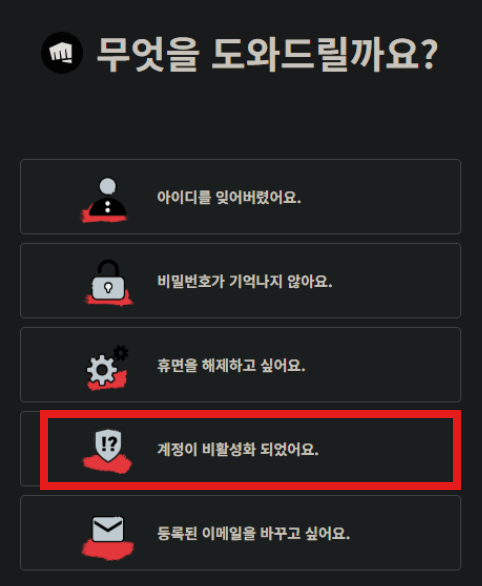Image resolution: width=482 pixels, height=586 pixels.
Task: Open the forgotten password help card
Action: (x=240, y=281)
